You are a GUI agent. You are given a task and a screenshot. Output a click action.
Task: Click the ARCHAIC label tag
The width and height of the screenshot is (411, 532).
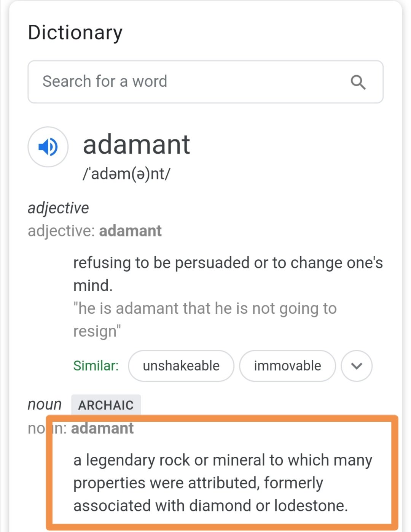pyautogui.click(x=106, y=405)
